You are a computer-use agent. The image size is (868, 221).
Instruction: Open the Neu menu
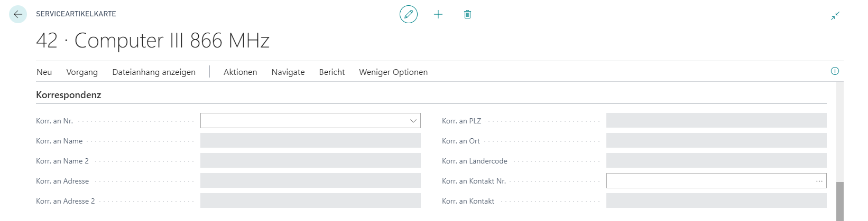click(44, 72)
